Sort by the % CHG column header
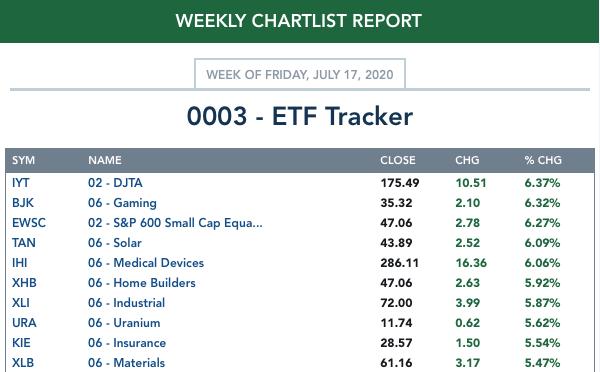600x372 pixels. click(543, 160)
